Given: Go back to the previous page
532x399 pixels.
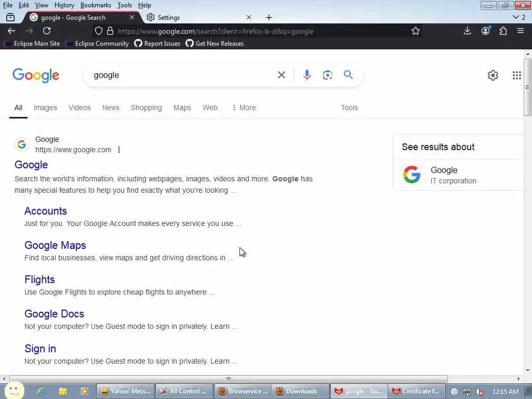Looking at the screenshot, I should click(11, 31).
